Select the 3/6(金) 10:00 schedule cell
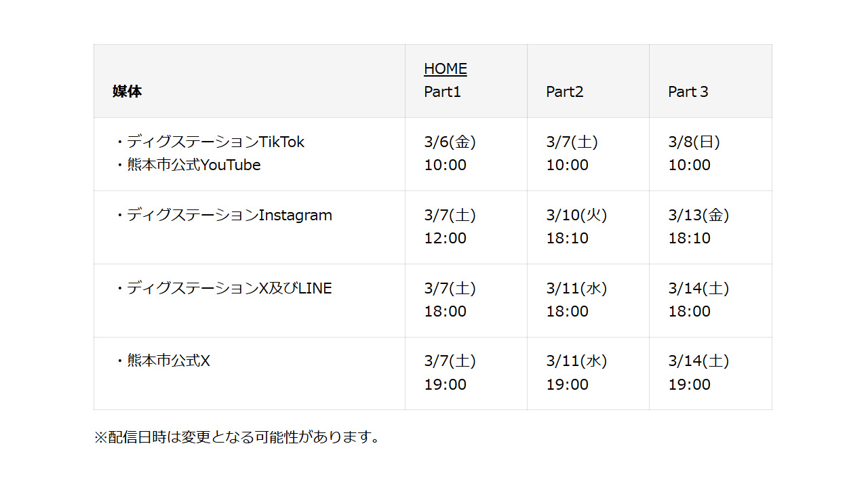The height and width of the screenshot is (488, 868). (x=450, y=154)
